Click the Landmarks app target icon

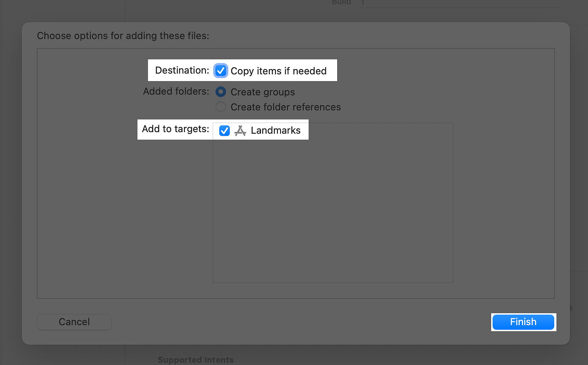[x=240, y=131]
